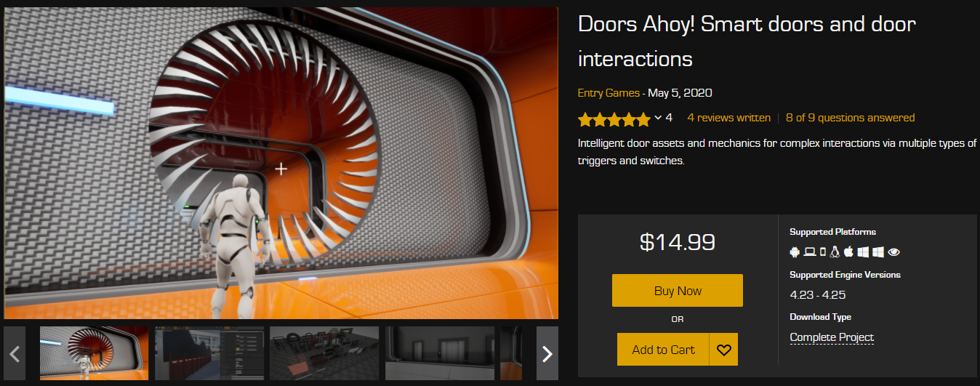
Task: Click the mobile phone platform icon
Action: click(x=822, y=252)
